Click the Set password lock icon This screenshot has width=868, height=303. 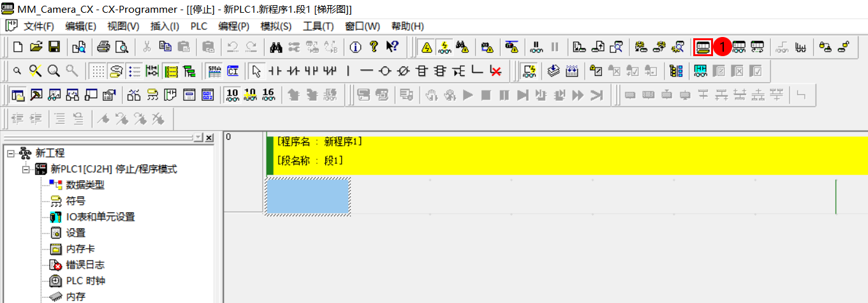pyautogui.click(x=825, y=47)
